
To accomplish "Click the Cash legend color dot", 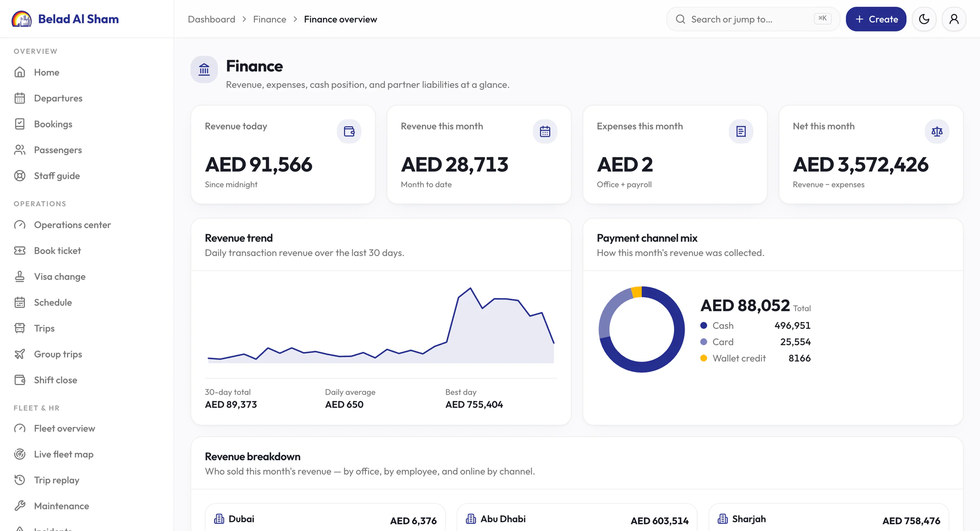I will pyautogui.click(x=704, y=326).
